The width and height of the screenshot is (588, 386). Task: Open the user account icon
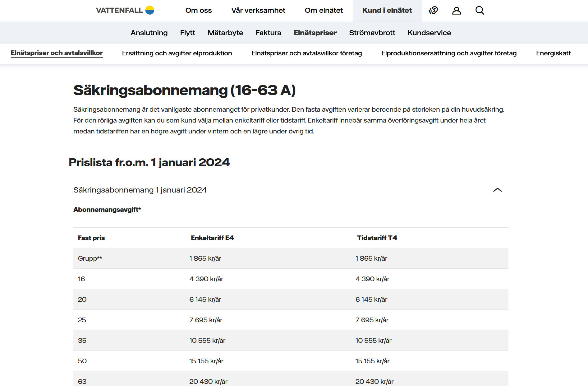pyautogui.click(x=456, y=11)
